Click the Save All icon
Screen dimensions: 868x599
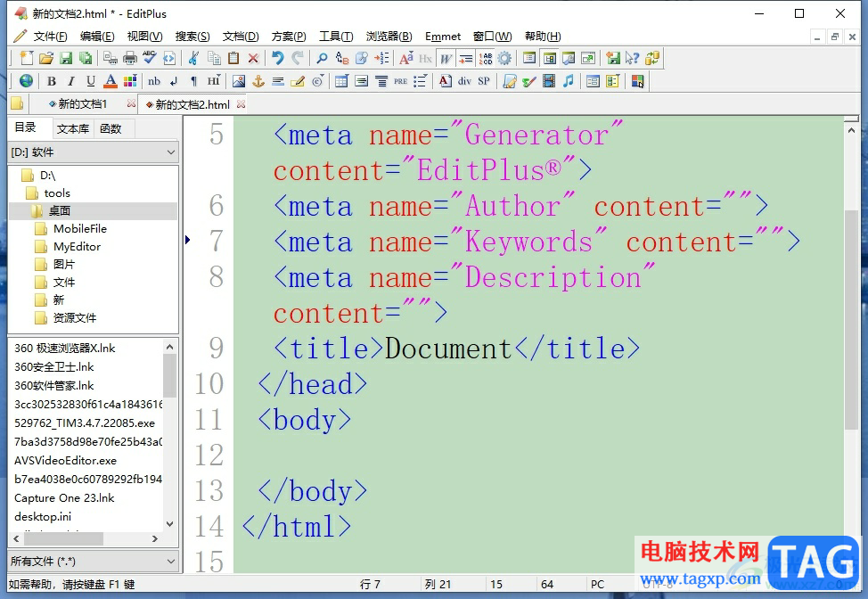click(x=86, y=58)
